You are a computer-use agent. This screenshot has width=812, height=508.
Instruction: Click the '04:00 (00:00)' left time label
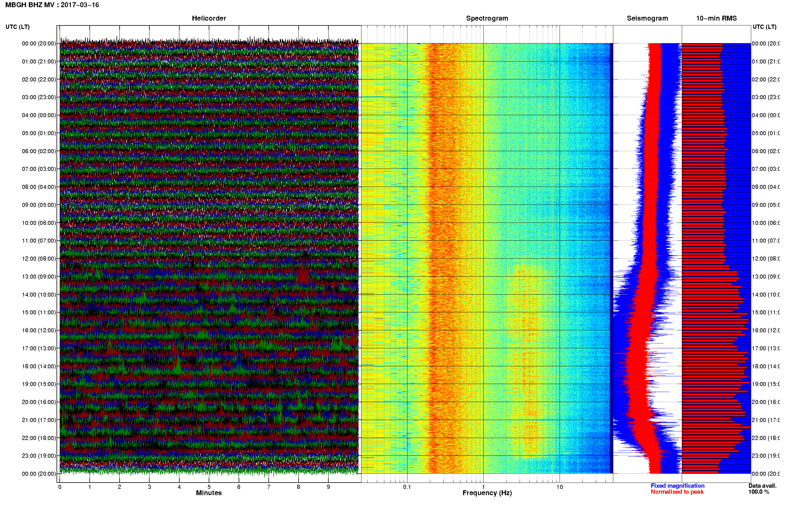39,115
